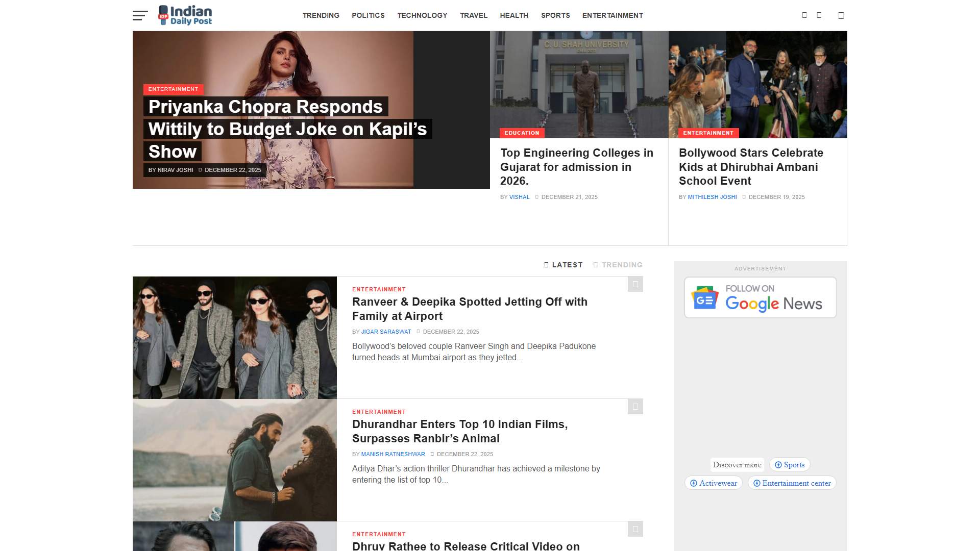Open Priyanka Chopra Kapil's Show headline

point(287,129)
